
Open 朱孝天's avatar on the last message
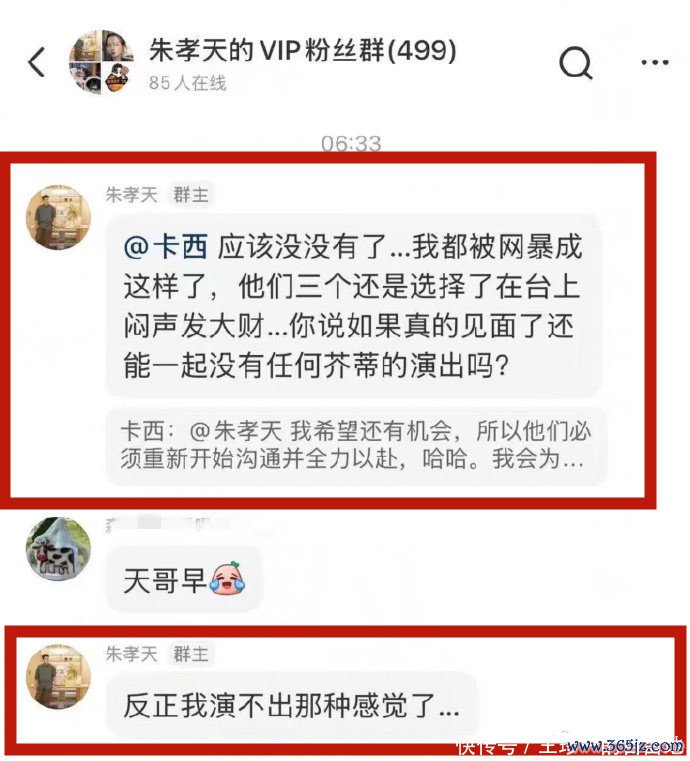pyautogui.click(x=59, y=677)
